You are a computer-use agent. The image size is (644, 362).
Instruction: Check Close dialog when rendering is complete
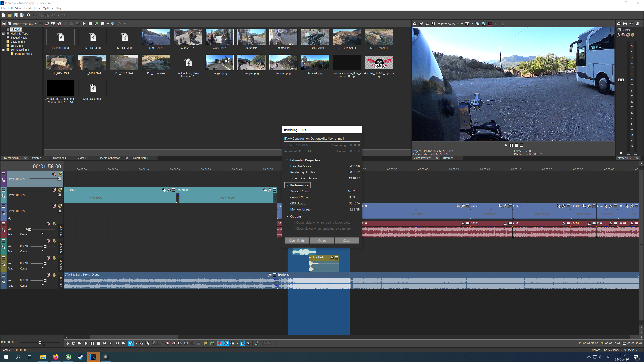pos(293,228)
